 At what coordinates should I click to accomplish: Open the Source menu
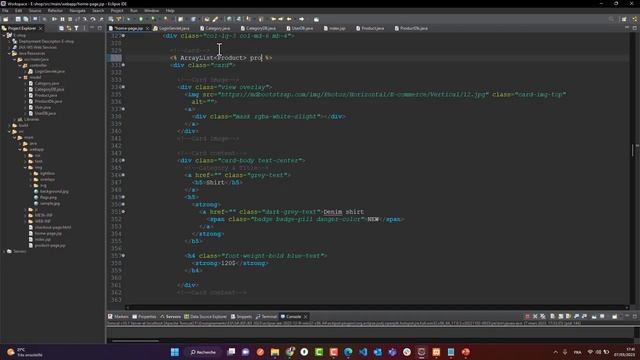point(35,11)
